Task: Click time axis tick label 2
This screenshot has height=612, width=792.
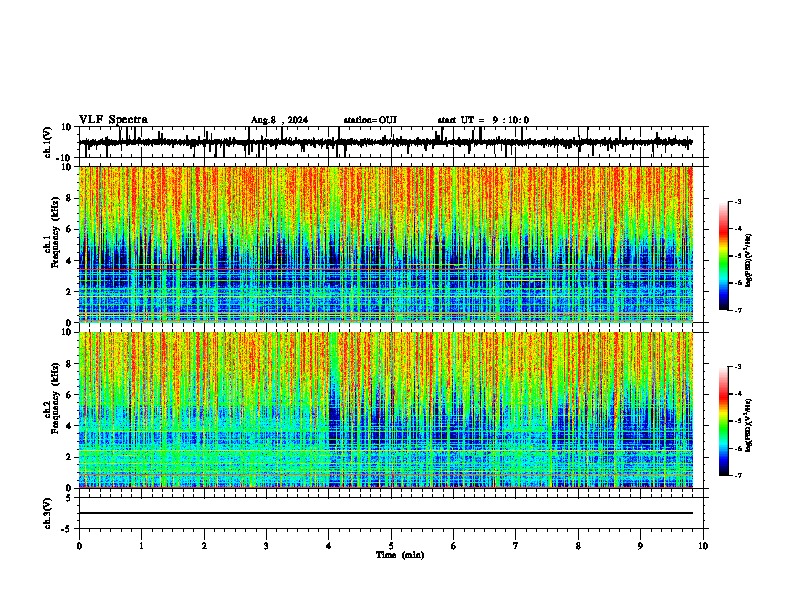Action: point(204,546)
